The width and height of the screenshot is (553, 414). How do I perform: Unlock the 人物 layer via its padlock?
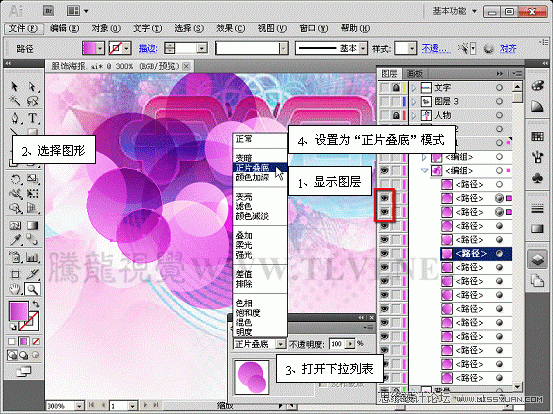coord(396,115)
